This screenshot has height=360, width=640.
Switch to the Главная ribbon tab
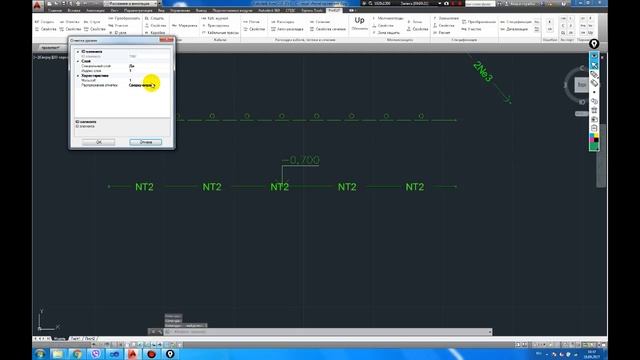click(54, 11)
